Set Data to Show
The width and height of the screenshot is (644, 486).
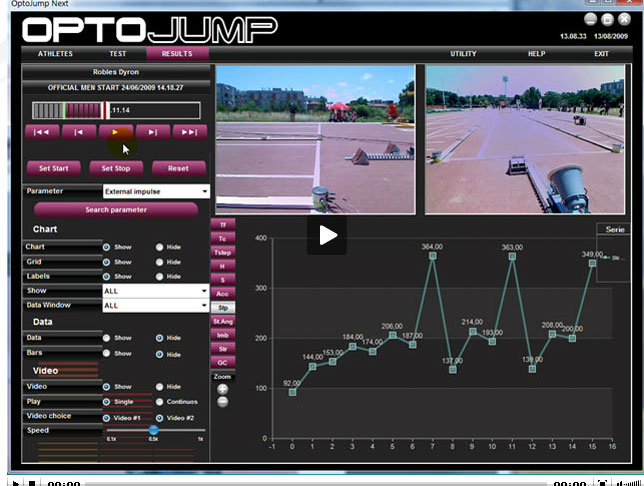pos(106,338)
